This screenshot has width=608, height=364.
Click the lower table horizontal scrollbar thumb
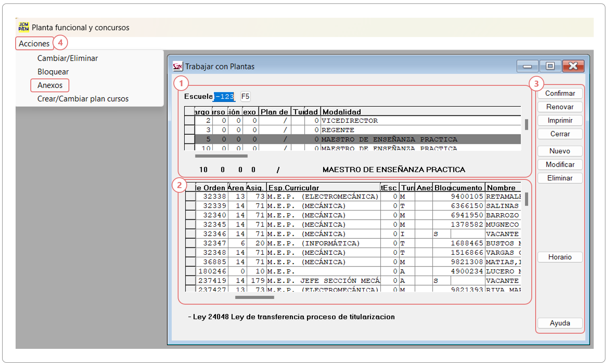[254, 298]
